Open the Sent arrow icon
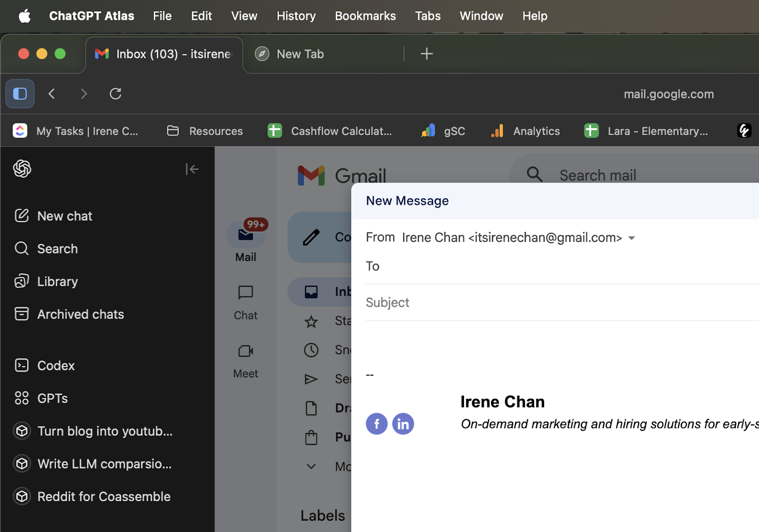 pos(311,379)
